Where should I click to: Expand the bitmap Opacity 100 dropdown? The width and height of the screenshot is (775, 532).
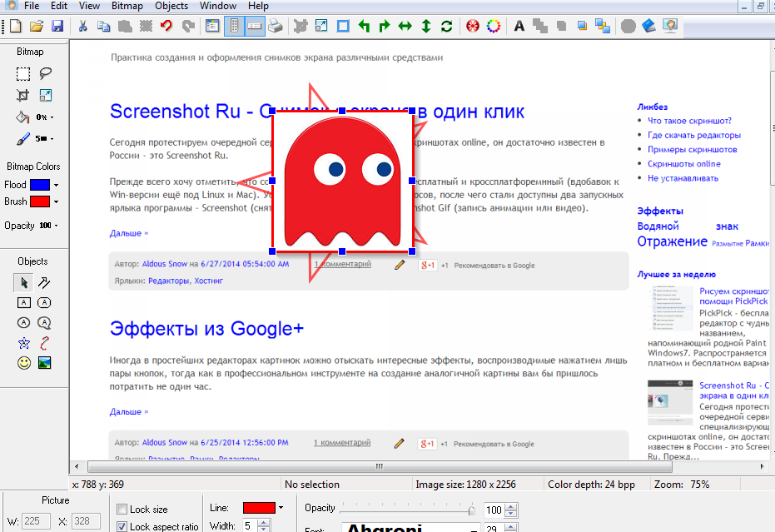point(57,226)
